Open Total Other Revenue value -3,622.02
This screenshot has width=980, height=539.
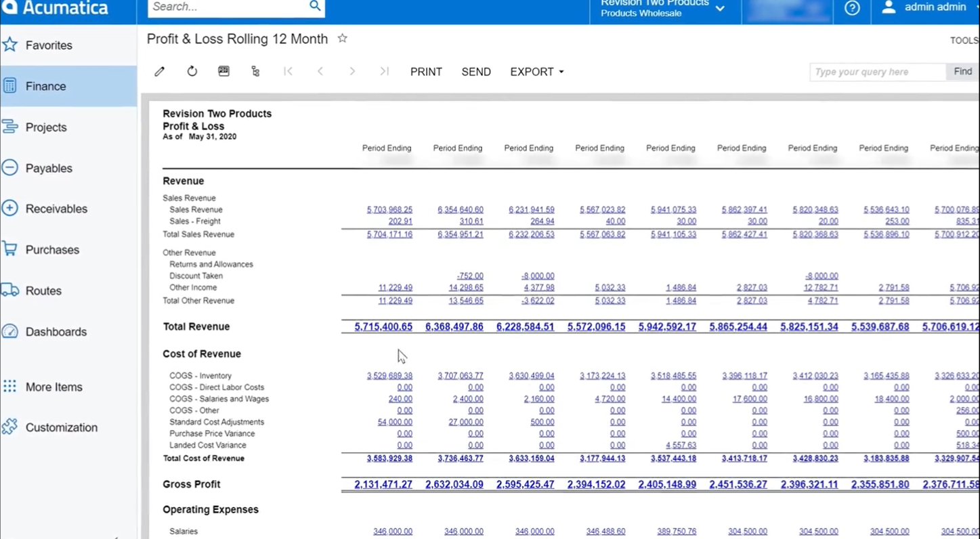point(538,301)
